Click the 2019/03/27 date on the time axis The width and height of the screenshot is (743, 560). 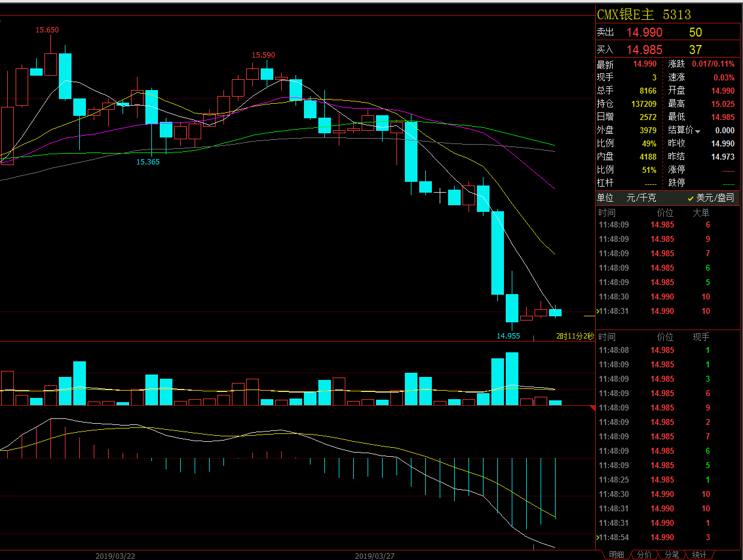[375, 556]
